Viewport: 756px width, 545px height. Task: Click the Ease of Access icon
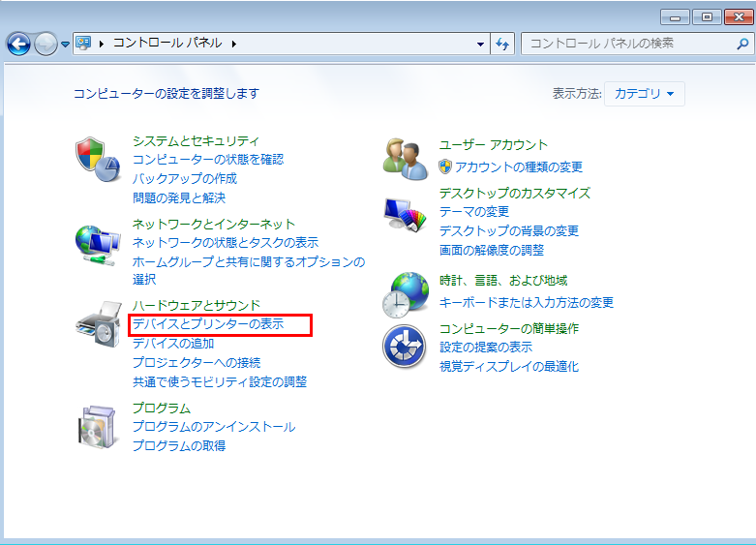point(405,347)
